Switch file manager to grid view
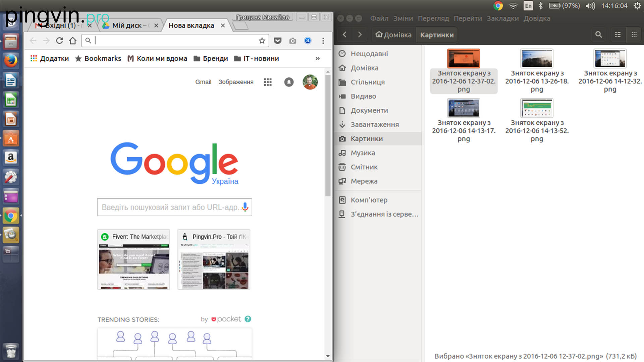The height and width of the screenshot is (362, 644). click(x=634, y=35)
